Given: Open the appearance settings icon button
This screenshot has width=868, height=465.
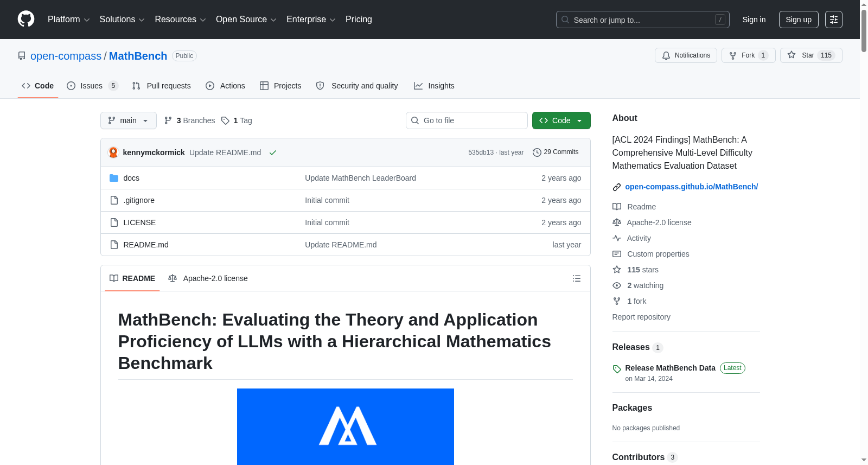Looking at the screenshot, I should point(834,20).
